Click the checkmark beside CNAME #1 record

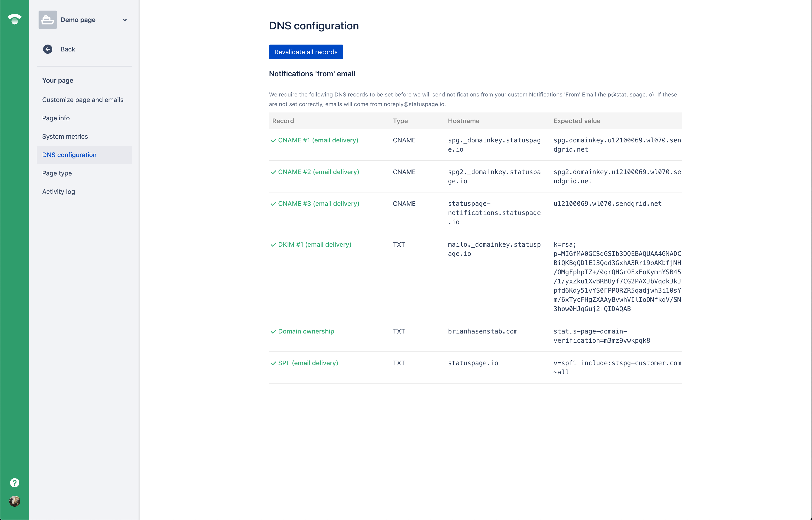(x=273, y=141)
